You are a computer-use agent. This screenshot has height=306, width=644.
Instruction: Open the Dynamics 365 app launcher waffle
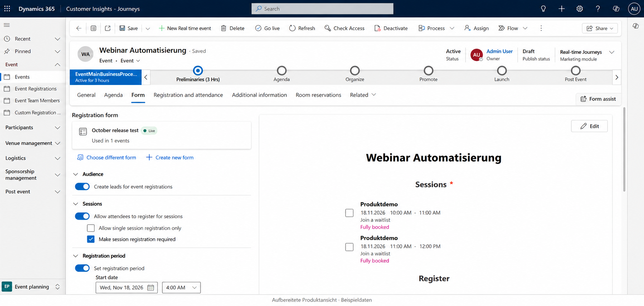7,8
